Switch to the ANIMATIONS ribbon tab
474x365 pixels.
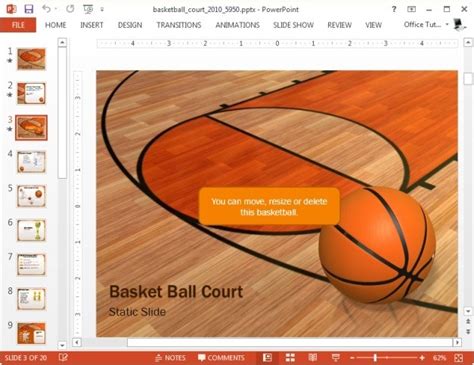pos(237,25)
